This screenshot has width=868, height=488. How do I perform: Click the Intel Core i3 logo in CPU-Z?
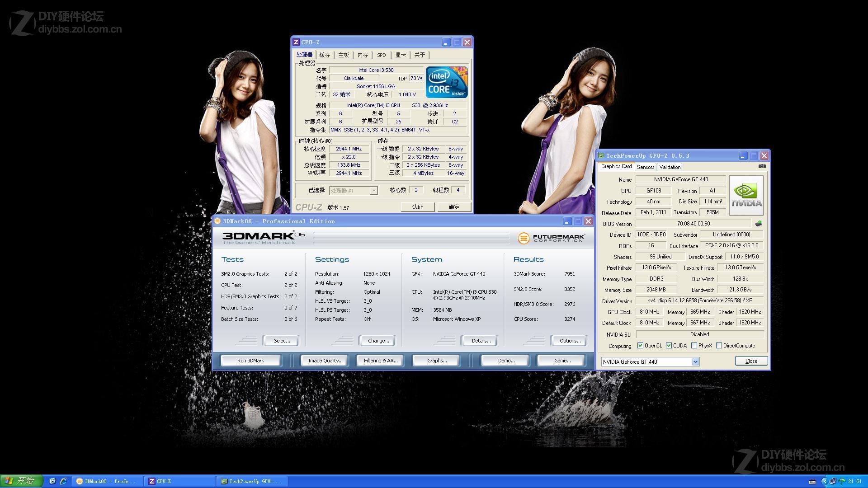pos(447,82)
